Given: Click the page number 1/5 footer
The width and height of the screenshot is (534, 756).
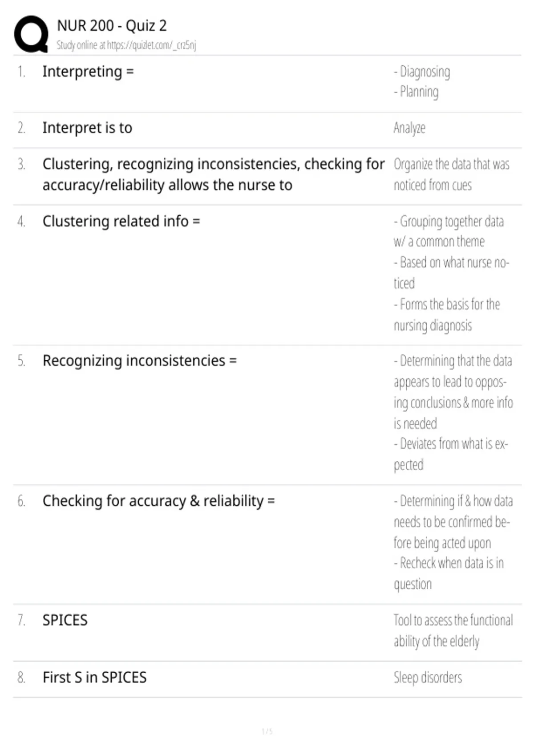Looking at the screenshot, I should click(x=267, y=731).
